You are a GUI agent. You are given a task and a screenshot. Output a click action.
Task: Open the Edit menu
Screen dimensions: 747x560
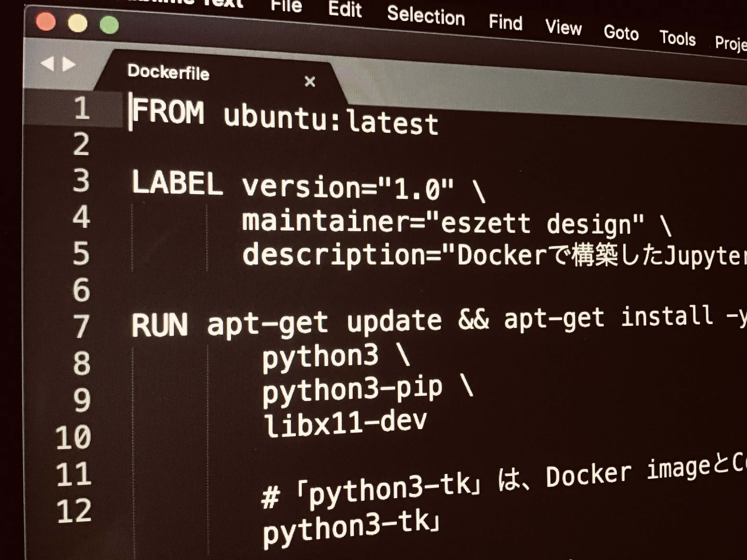tap(345, 9)
